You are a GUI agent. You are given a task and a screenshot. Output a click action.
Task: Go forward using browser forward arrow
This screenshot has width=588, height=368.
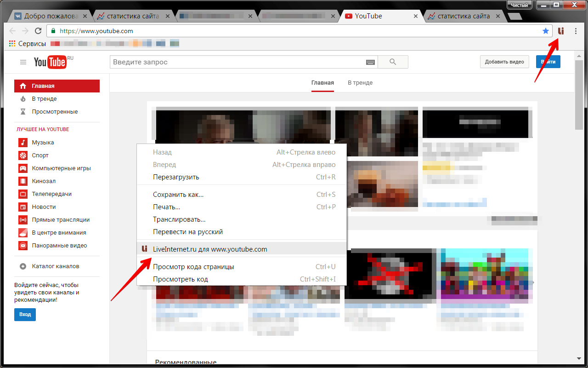(25, 31)
